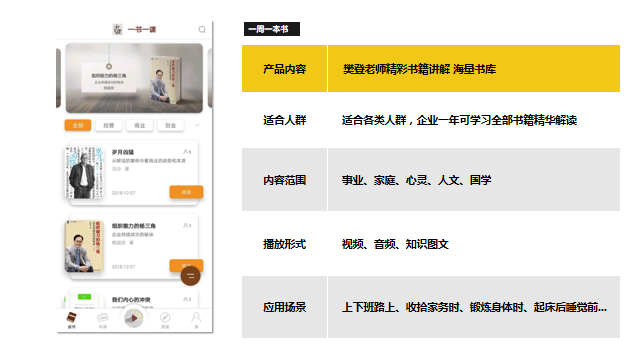The height and width of the screenshot is (360, 640).
Task: Click the 樊登老师精彩书籍讲解 海量书库 cell
Action: click(x=474, y=69)
